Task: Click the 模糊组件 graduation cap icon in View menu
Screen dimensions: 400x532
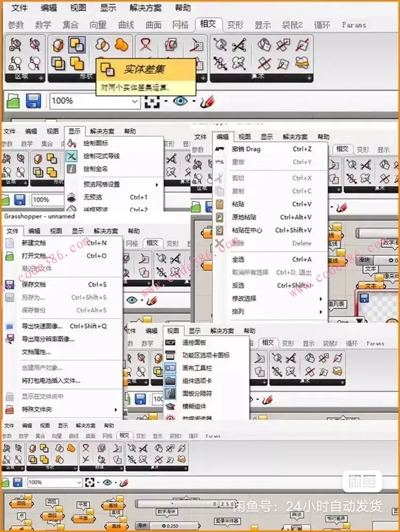Action: [170, 406]
